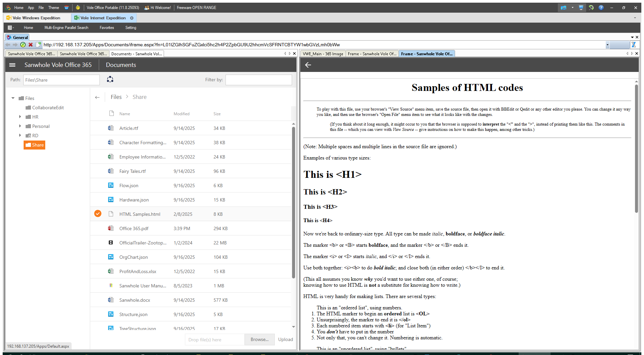Viewport: 644px width, 355px height.
Task: Click the back arrow left of Files breadcrumb
Action: 97,97
